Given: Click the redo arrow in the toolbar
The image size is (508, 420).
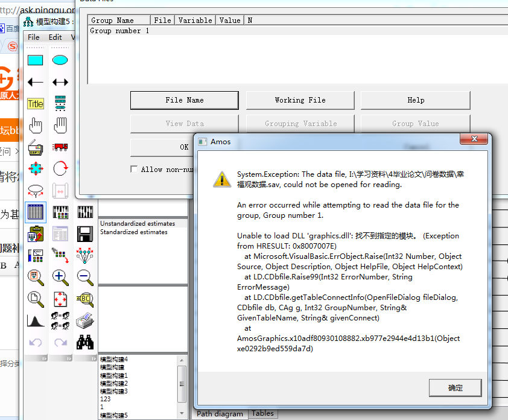Looking at the screenshot, I should click(60, 343).
